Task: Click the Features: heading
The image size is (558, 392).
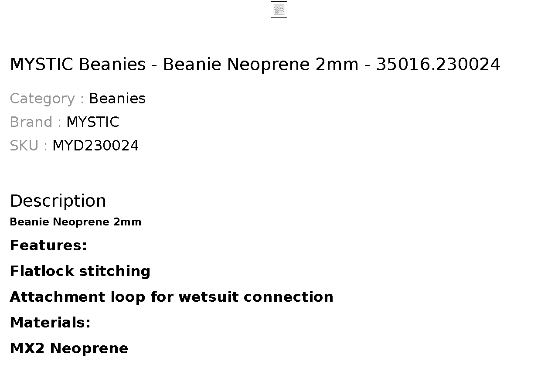Action: [x=48, y=245]
